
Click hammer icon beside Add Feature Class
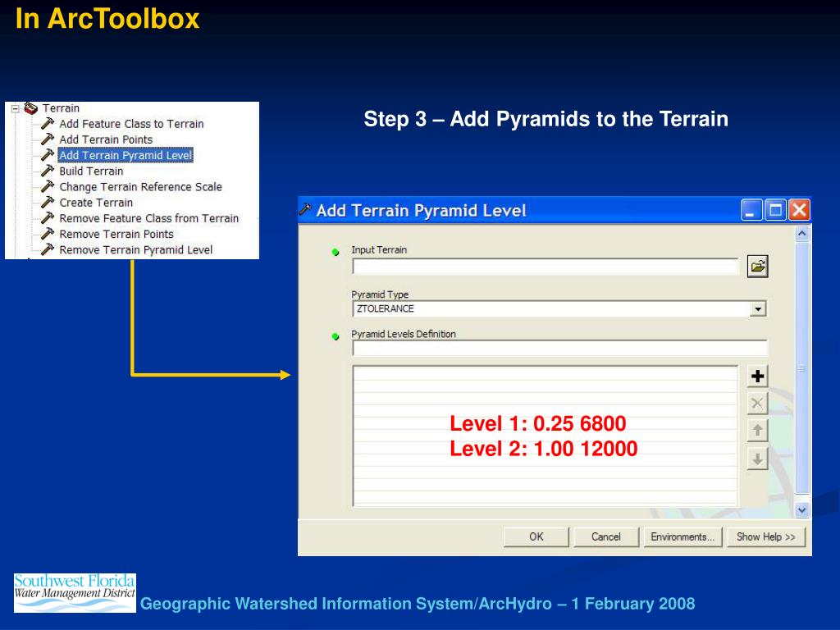[x=48, y=124]
